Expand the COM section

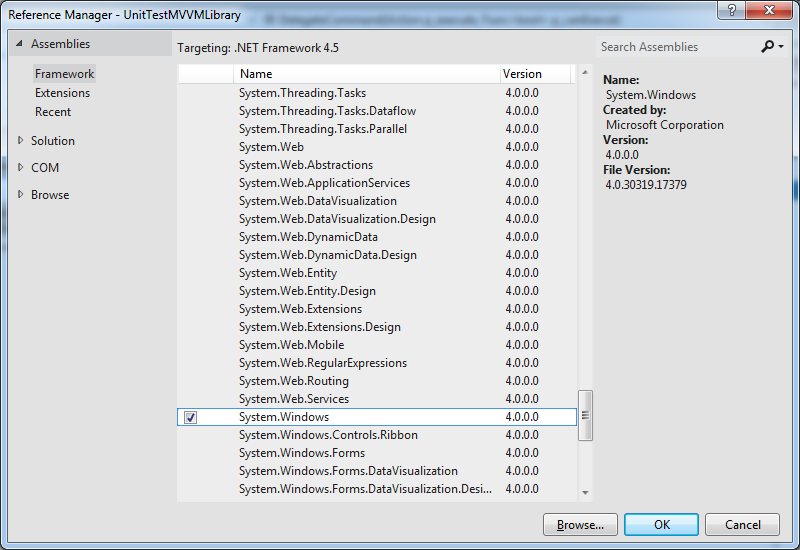coord(20,168)
